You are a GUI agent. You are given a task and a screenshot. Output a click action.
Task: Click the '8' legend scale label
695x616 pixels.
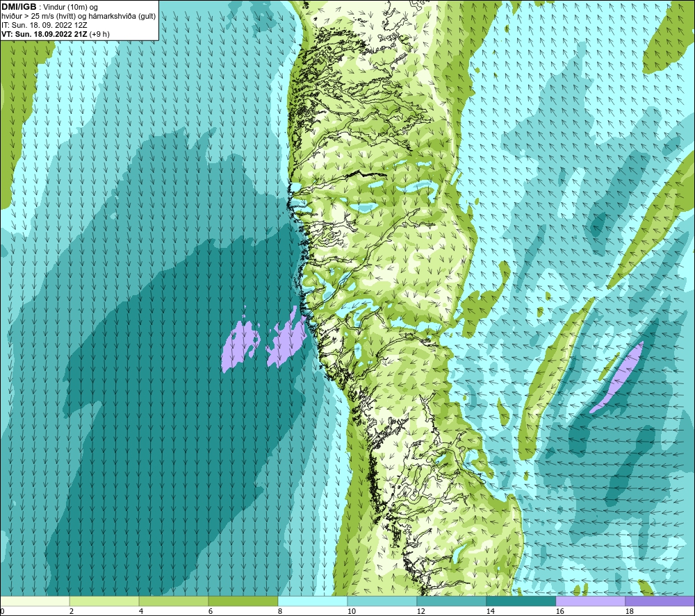click(280, 611)
